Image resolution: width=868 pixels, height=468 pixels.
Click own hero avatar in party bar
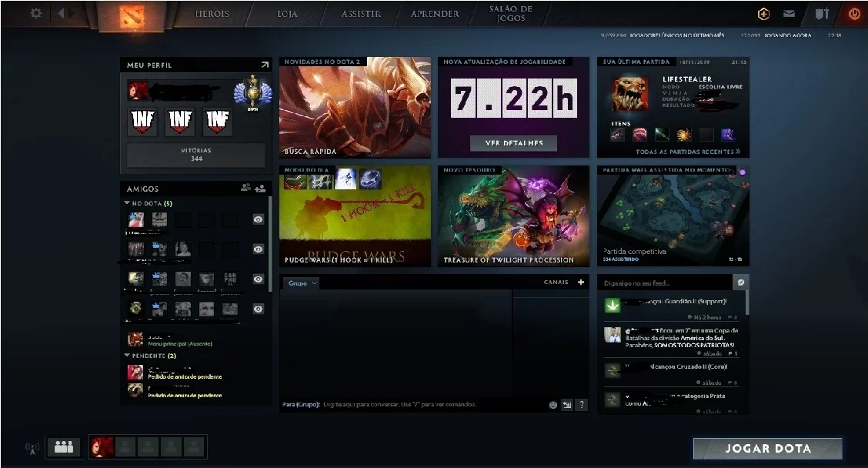102,447
